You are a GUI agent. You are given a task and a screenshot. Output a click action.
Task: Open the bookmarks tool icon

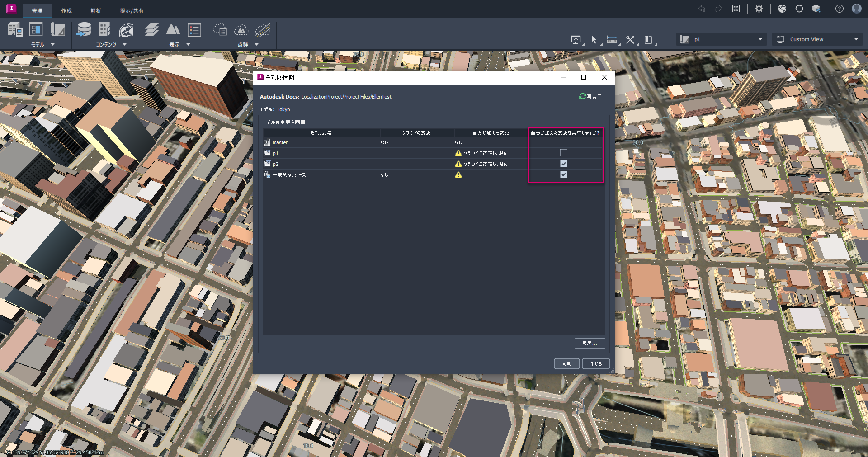coord(648,40)
